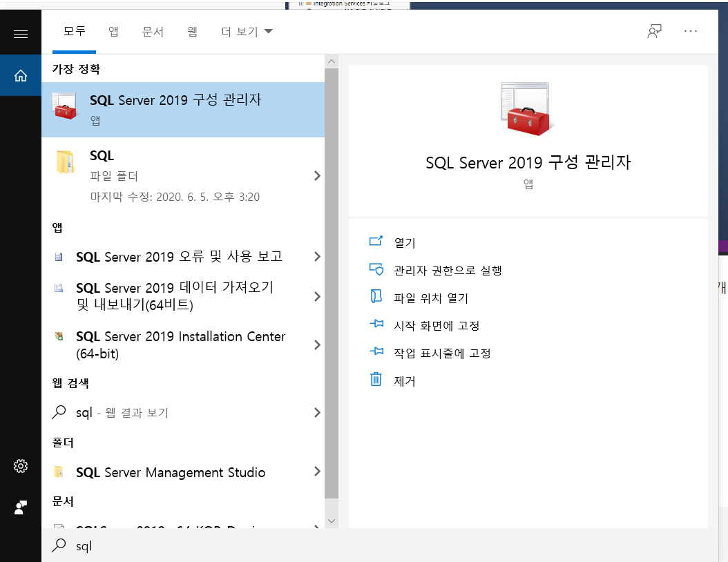Image resolution: width=728 pixels, height=562 pixels.
Task: Click the magnifier icon beside web search result
Action: pos(59,412)
